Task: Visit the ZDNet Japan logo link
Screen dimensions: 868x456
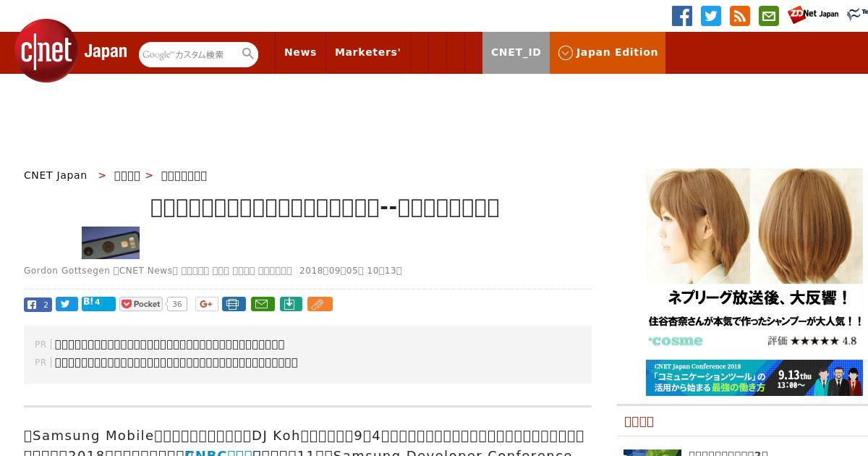Action: (x=813, y=14)
